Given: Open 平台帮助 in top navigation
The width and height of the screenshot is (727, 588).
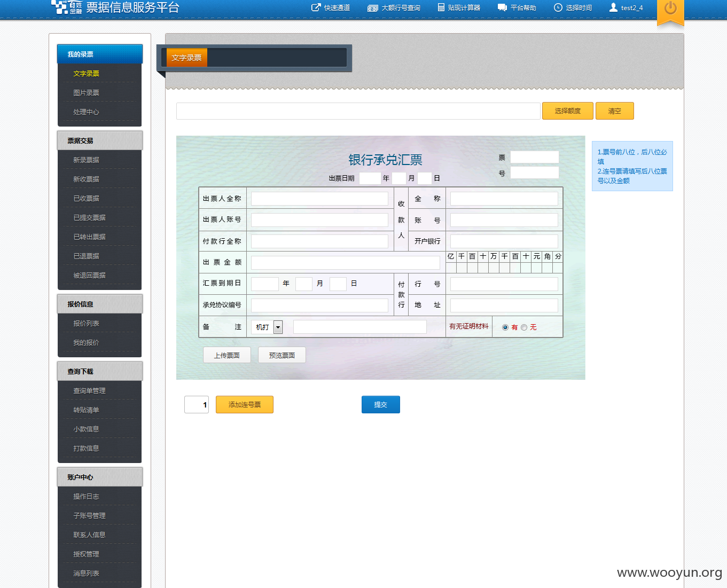Looking at the screenshot, I should click(517, 8).
